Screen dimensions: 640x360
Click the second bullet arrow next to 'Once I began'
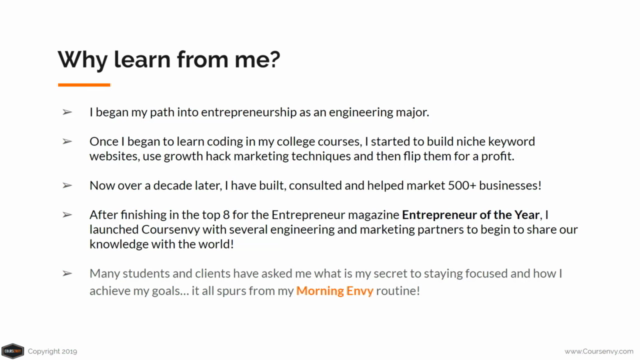pyautogui.click(x=67, y=142)
